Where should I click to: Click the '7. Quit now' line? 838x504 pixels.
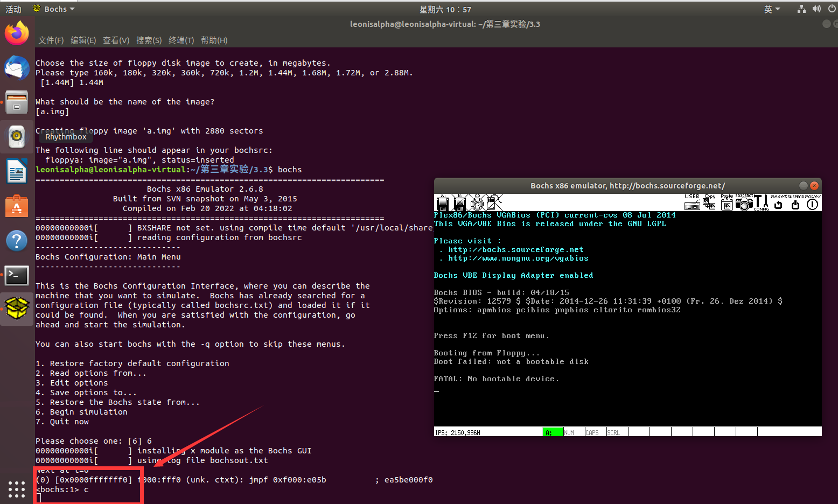pos(62,422)
